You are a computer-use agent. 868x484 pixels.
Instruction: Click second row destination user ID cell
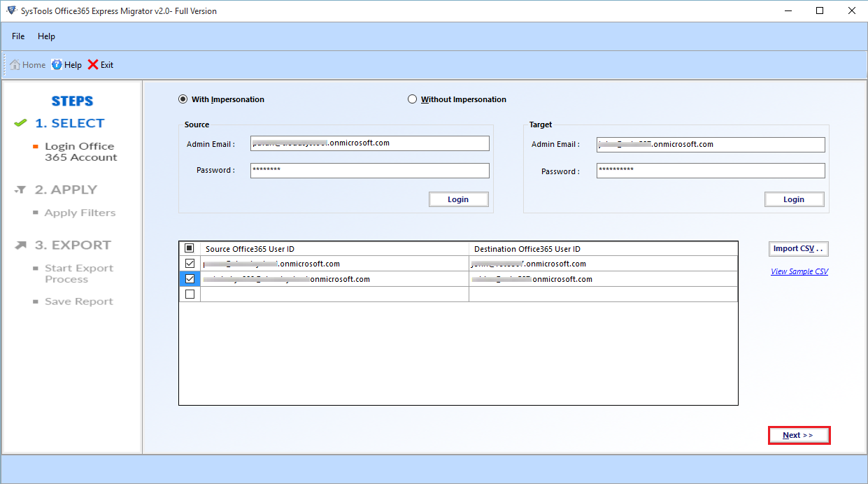coord(603,279)
